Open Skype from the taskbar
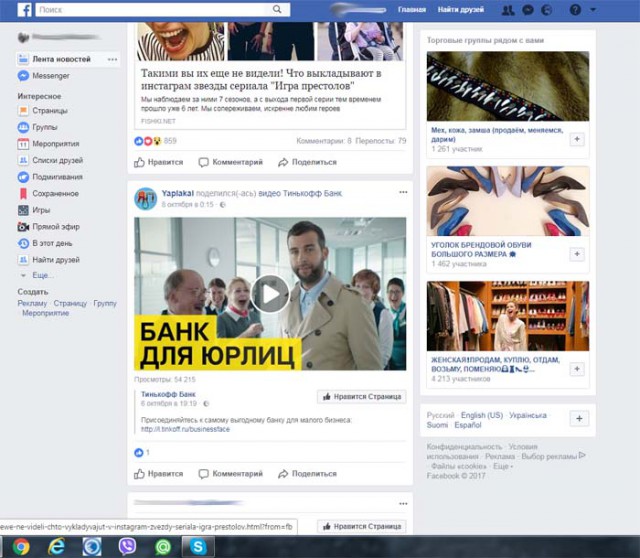The width and height of the screenshot is (640, 558). click(198, 547)
